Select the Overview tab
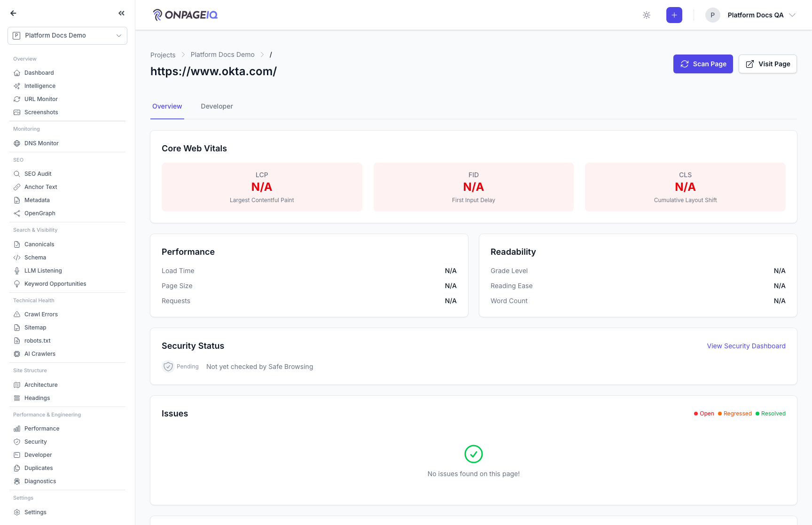Viewport: 812px width, 525px height. pyautogui.click(x=167, y=106)
